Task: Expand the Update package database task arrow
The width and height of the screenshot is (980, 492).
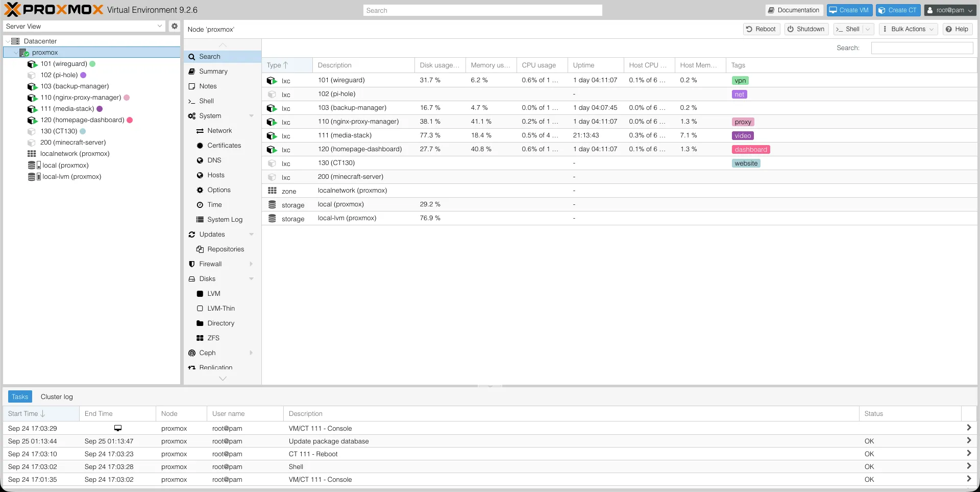Action: click(968, 441)
